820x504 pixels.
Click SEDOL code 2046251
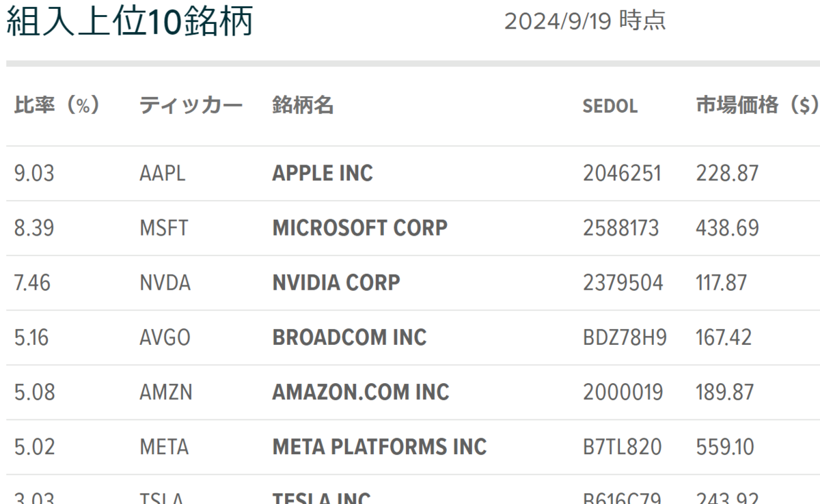point(622,173)
